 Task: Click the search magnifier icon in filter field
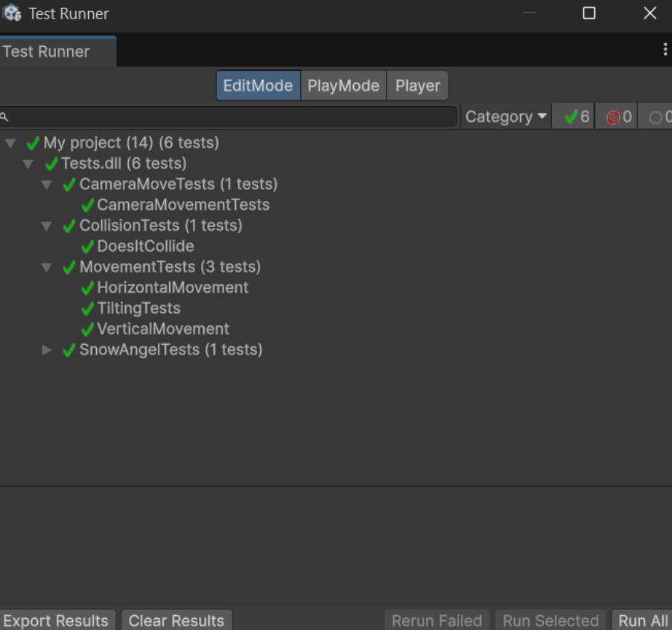tap(4, 117)
